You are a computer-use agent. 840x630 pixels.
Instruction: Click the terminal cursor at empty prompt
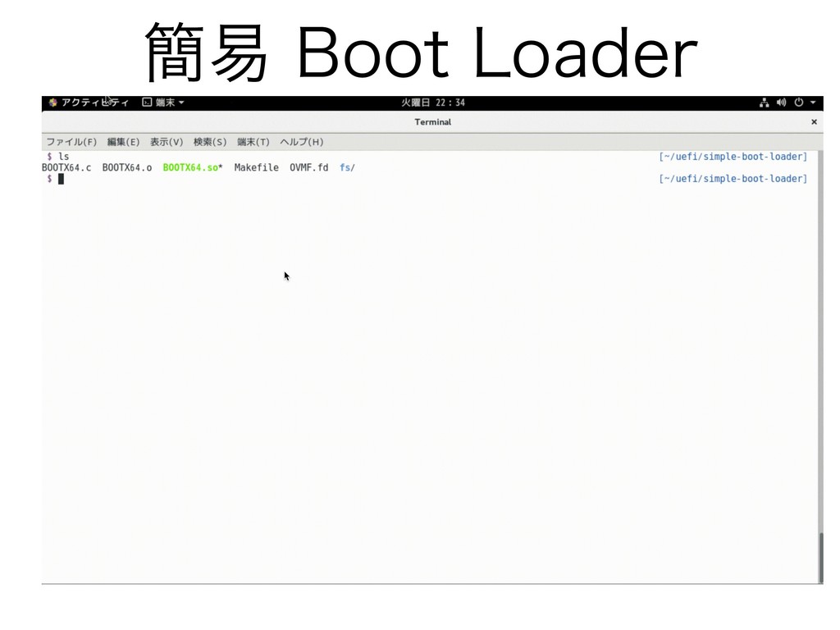pyautogui.click(x=61, y=179)
